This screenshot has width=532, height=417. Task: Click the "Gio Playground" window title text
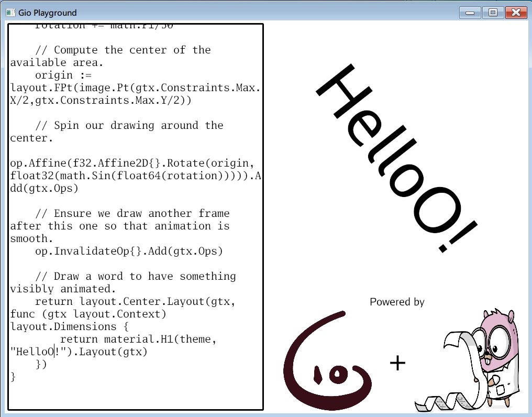[48, 13]
